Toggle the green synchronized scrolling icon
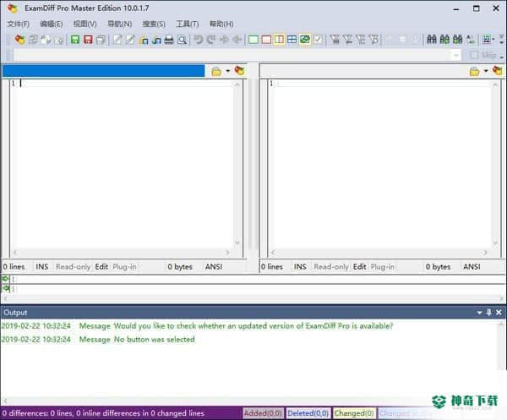The height and width of the screenshot is (420, 507). [305, 40]
